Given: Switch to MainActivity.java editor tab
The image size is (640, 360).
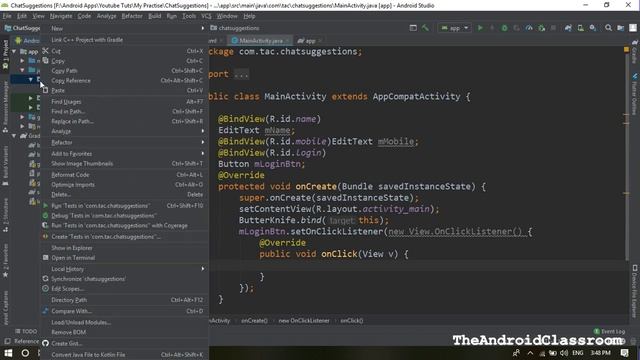Looking at the screenshot, I should pyautogui.click(x=260, y=40).
